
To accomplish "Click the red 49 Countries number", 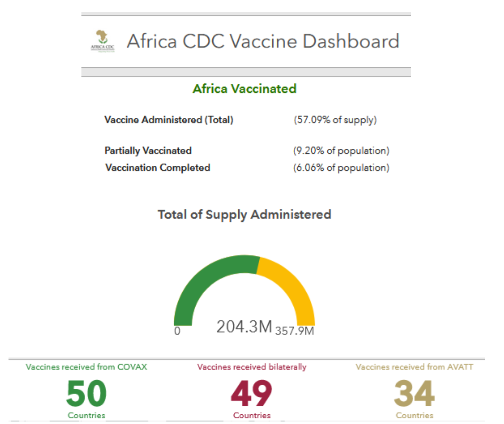I will [252, 394].
